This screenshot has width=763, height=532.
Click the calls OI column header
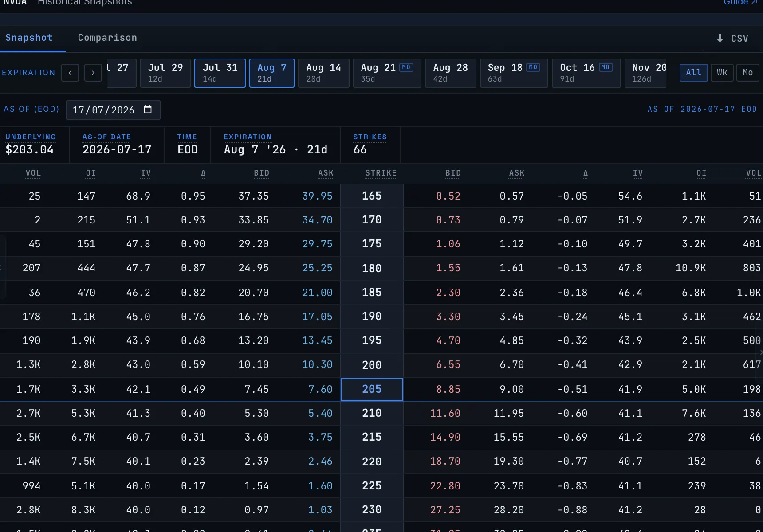[91, 173]
